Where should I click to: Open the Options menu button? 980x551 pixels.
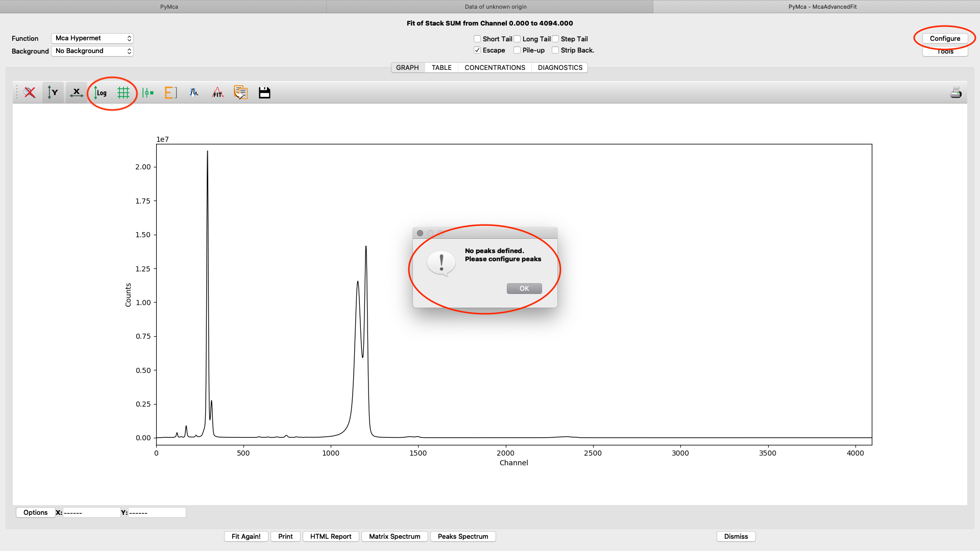35,512
